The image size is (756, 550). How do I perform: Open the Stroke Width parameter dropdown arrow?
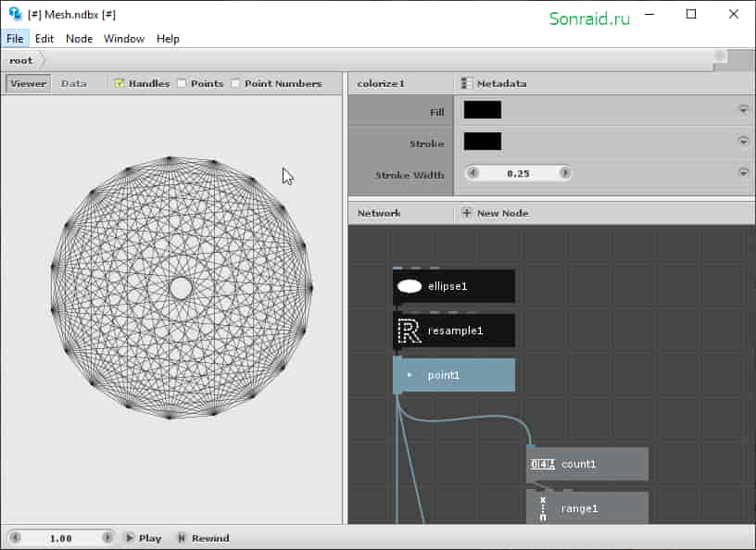(x=743, y=172)
